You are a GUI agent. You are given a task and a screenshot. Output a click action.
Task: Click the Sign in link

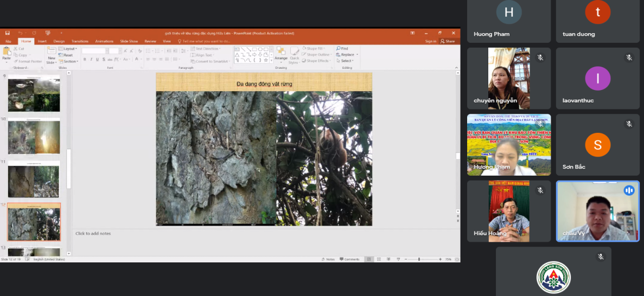tap(430, 41)
